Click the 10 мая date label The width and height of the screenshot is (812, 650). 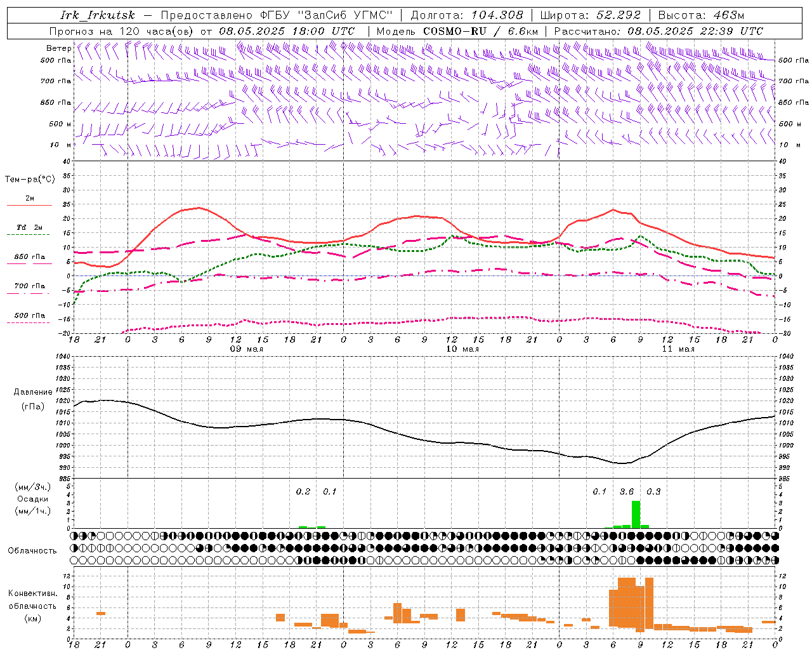pyautogui.click(x=462, y=349)
